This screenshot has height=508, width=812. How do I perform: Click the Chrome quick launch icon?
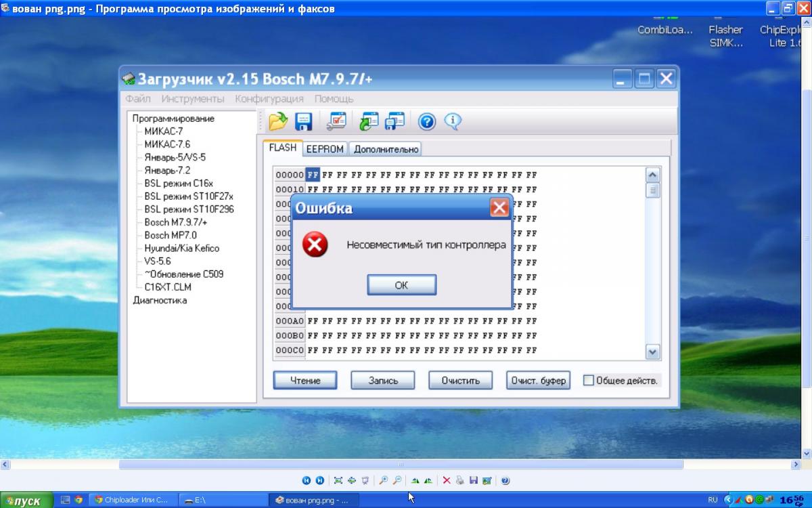pos(78,500)
